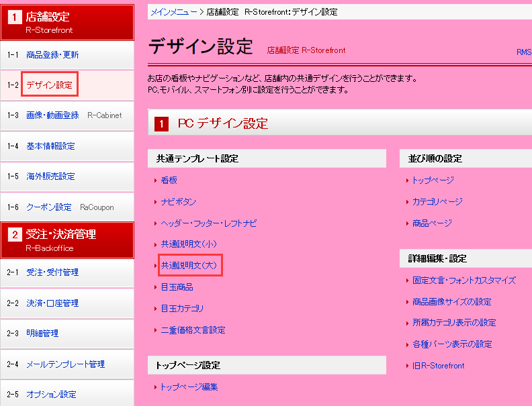
Task: Open 固定文言・フォントカスタマイズ link
Action: tap(464, 281)
